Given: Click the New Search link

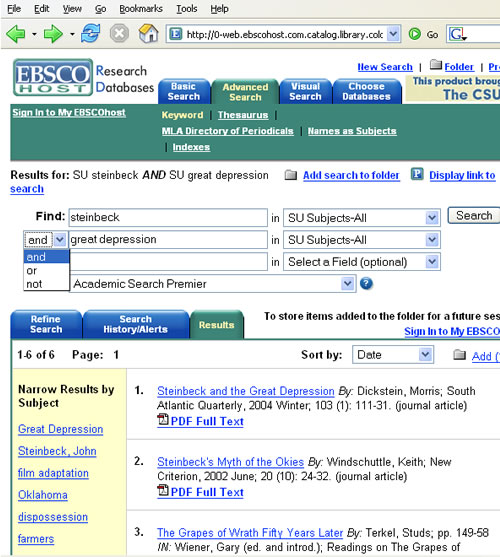Looking at the screenshot, I should pyautogui.click(x=385, y=67).
